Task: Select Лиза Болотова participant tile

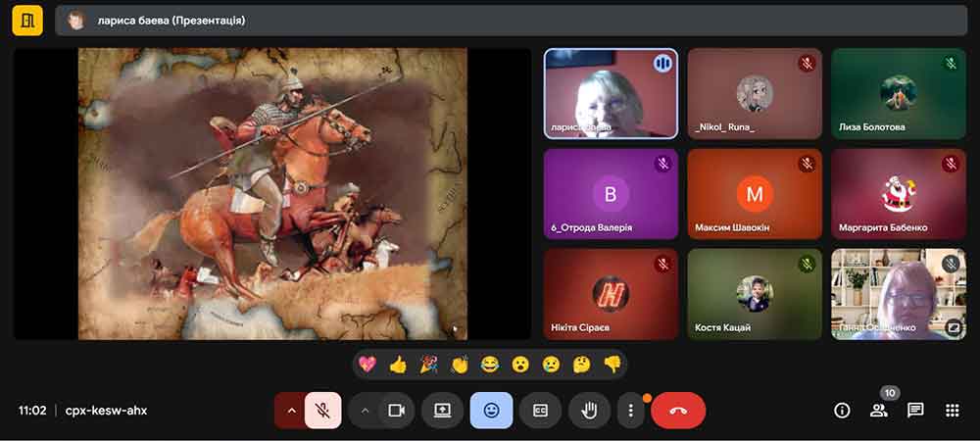Action: tap(899, 94)
